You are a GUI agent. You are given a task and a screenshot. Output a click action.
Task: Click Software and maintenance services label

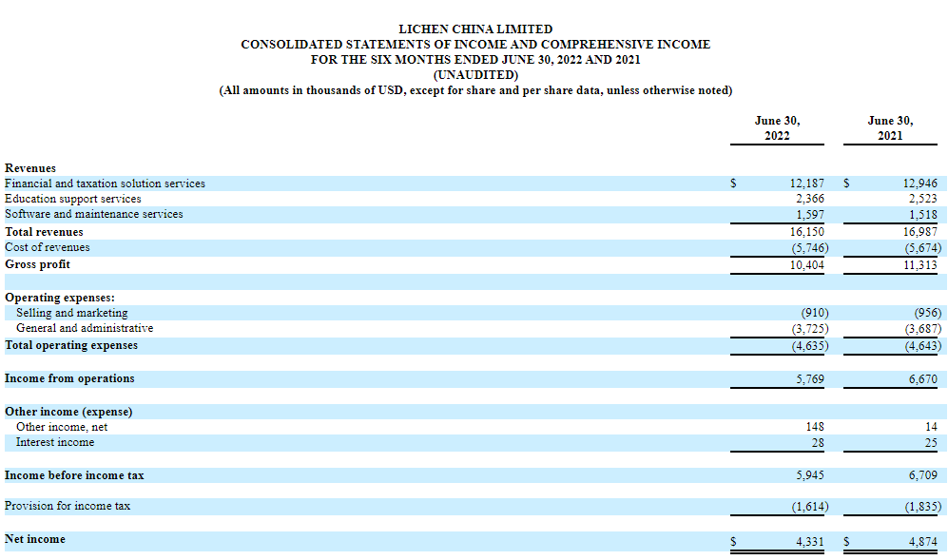coord(94,214)
